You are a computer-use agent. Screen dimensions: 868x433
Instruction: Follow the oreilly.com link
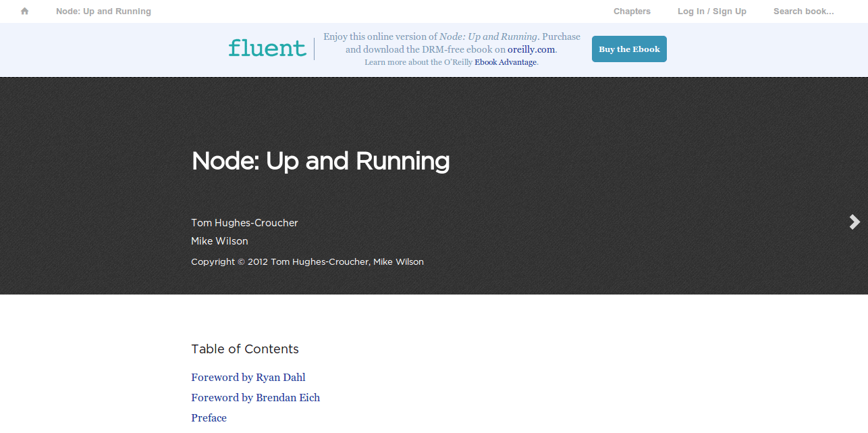pyautogui.click(x=531, y=49)
